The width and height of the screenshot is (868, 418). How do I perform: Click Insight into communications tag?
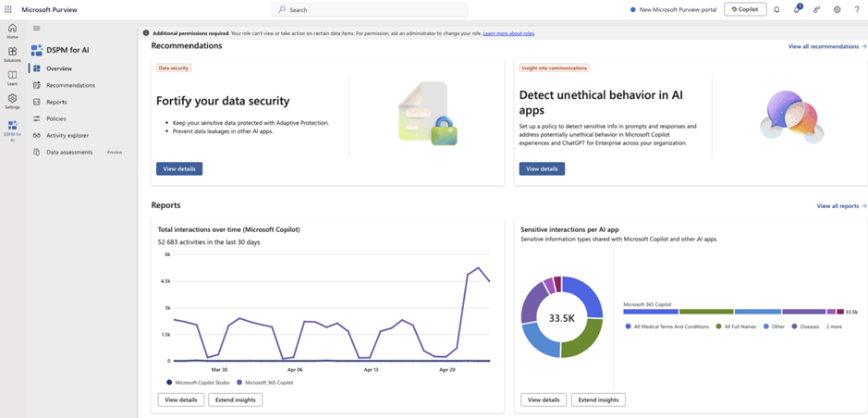click(x=554, y=68)
